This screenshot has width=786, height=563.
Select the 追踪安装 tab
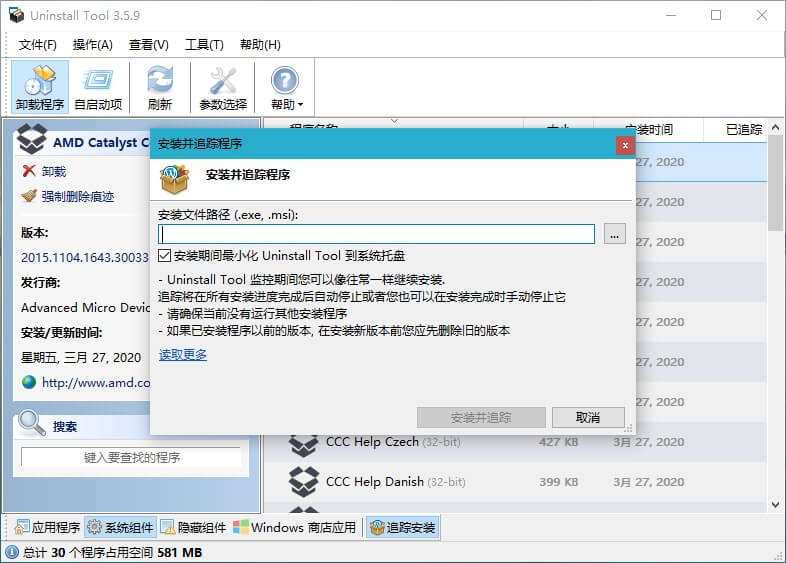[x=403, y=527]
